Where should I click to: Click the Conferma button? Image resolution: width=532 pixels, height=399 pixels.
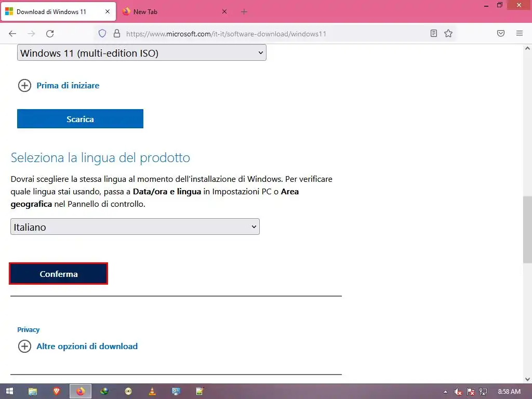58,274
